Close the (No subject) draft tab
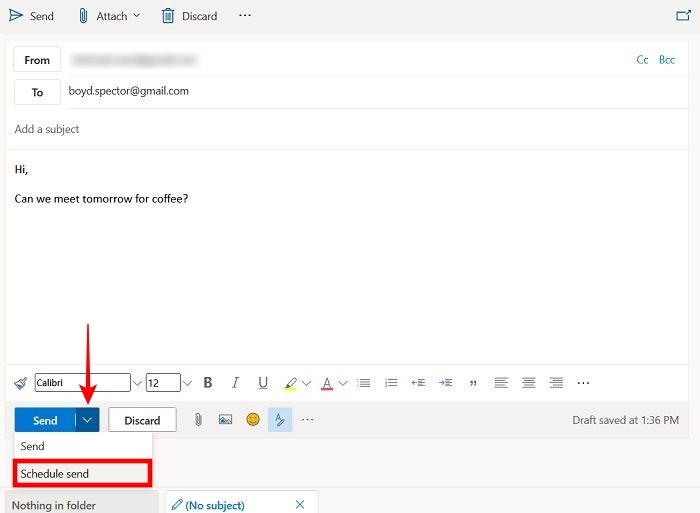 [300, 505]
